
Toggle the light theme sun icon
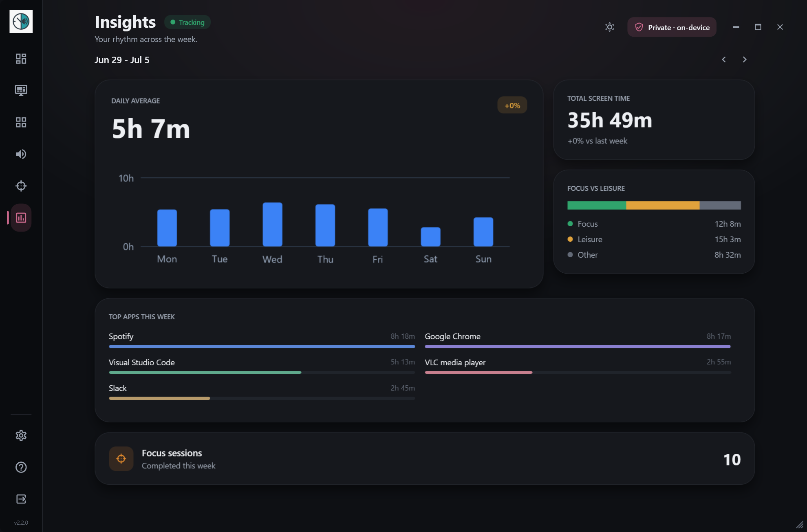coord(610,27)
